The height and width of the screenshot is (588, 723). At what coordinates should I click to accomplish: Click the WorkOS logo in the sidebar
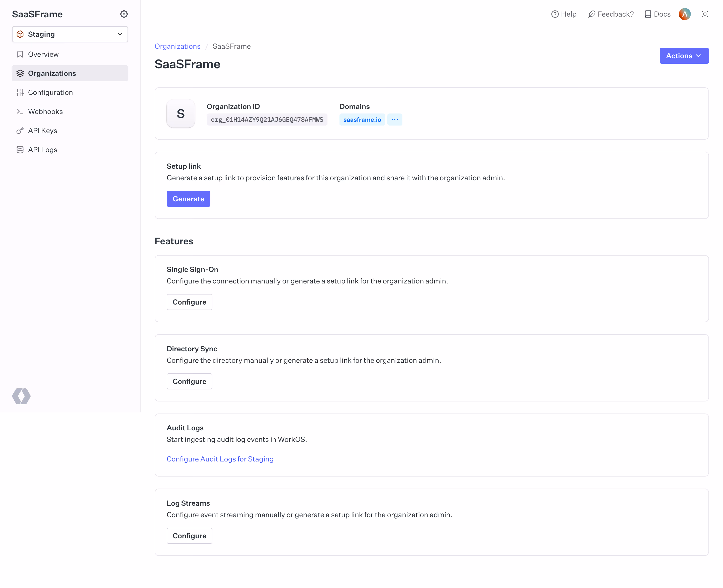[x=21, y=396]
